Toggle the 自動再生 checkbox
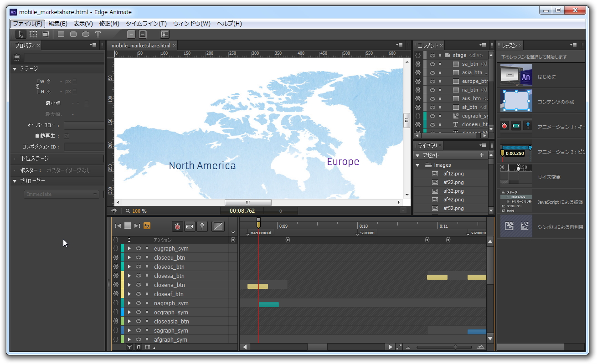Image resolution: width=597 pixels, height=364 pixels. point(67,136)
